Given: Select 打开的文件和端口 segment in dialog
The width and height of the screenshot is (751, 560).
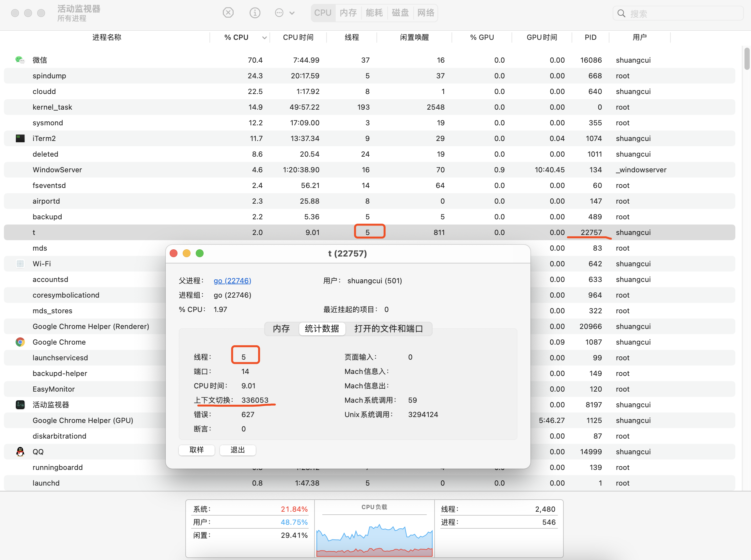Looking at the screenshot, I should tap(388, 329).
